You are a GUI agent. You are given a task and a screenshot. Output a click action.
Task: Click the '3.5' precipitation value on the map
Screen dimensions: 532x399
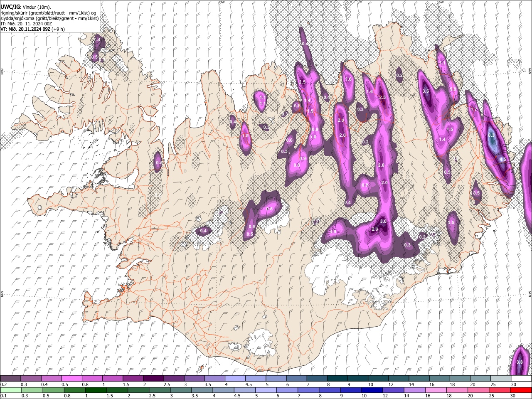click(426, 91)
